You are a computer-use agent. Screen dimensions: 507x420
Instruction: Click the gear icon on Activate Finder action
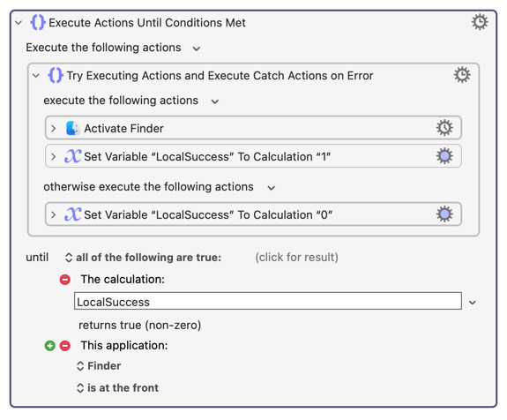pyautogui.click(x=444, y=128)
